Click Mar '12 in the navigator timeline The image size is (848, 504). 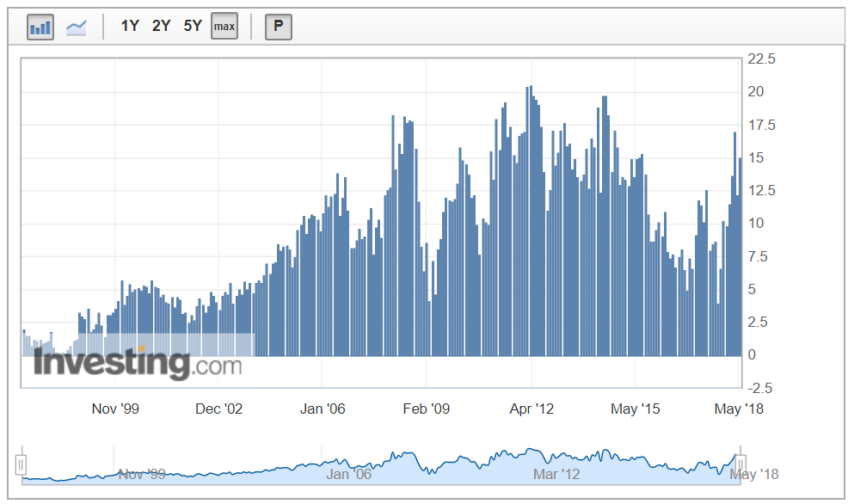[556, 474]
